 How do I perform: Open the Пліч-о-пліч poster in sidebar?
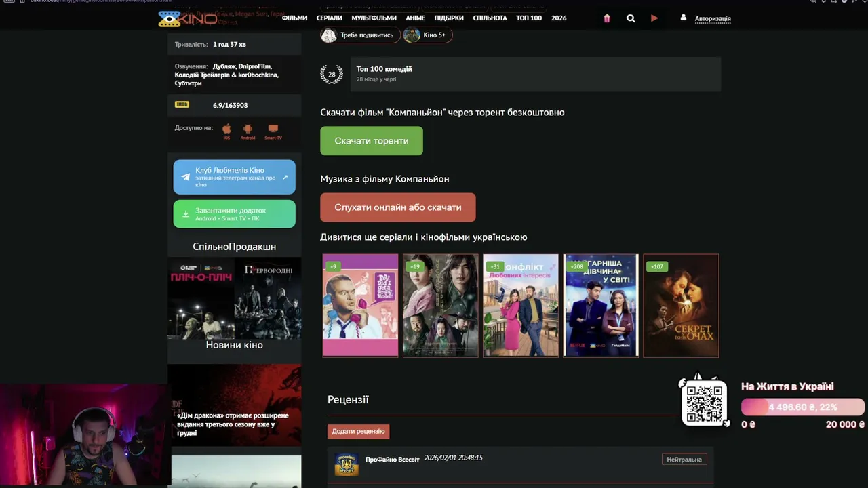(x=201, y=298)
